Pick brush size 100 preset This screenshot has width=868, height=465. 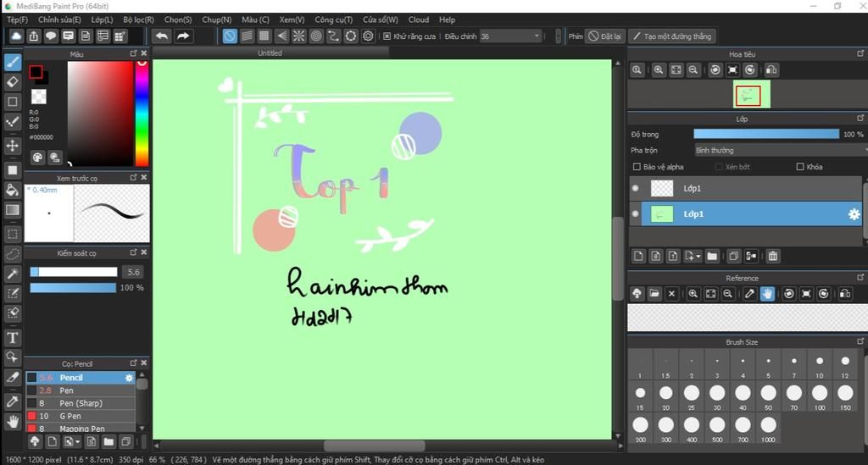click(x=820, y=397)
